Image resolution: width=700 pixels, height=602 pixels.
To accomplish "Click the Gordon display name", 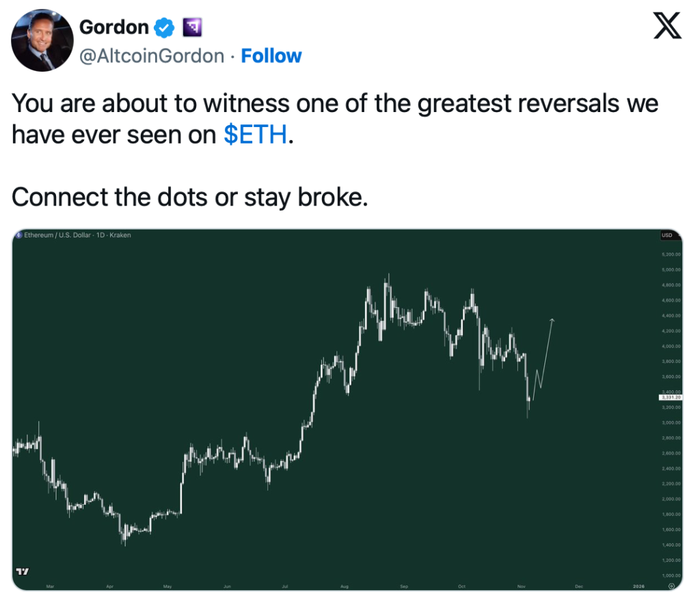I will click(113, 27).
